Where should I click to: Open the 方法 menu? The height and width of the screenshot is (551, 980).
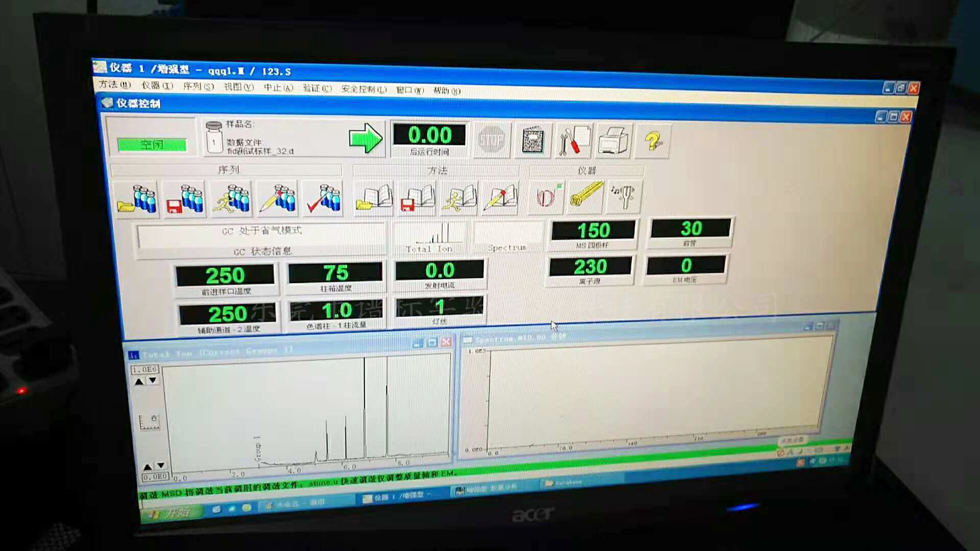(x=114, y=84)
